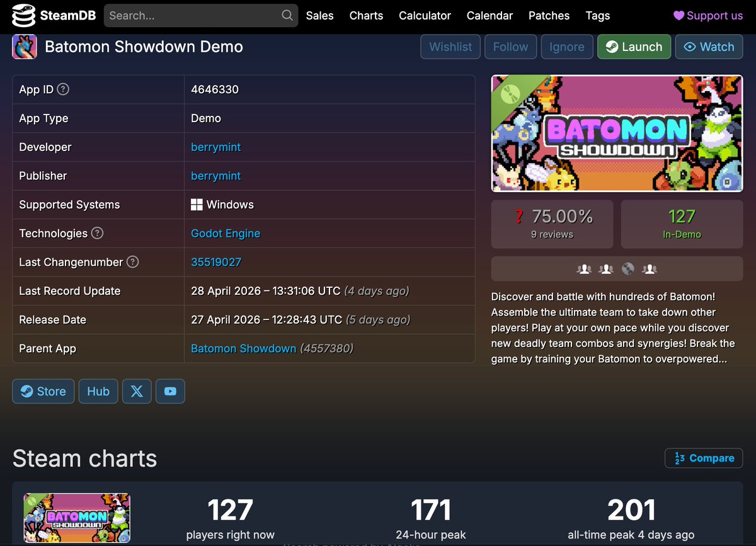Click the Watch button
756x546 pixels.
click(709, 47)
